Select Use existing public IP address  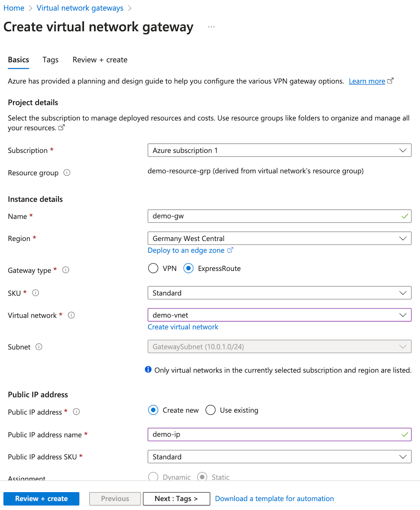pyautogui.click(x=211, y=410)
